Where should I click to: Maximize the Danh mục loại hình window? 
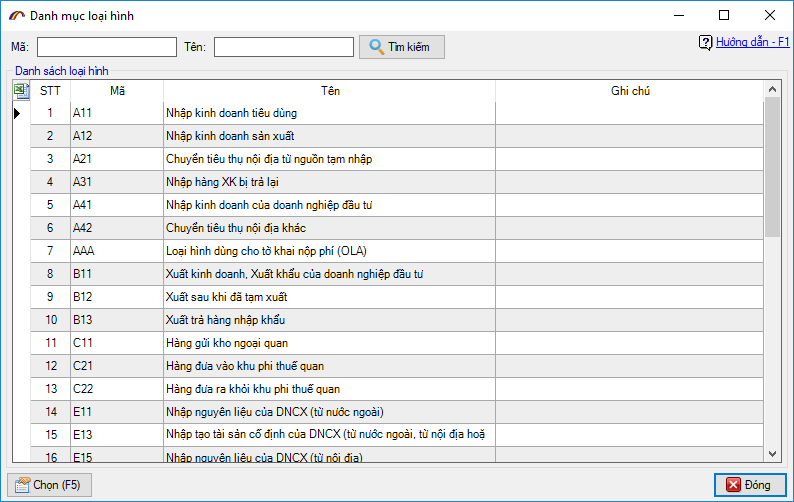coord(724,15)
